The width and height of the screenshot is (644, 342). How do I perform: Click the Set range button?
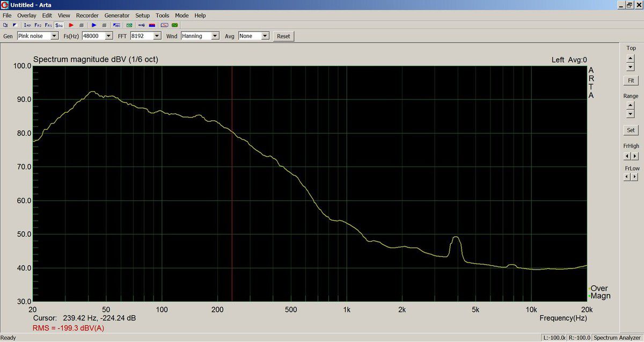631,130
